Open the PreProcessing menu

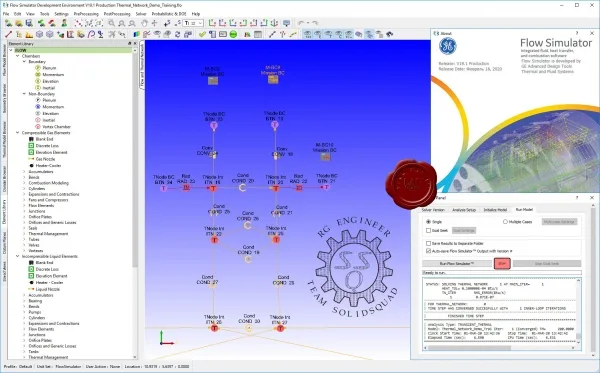[x=86, y=14]
